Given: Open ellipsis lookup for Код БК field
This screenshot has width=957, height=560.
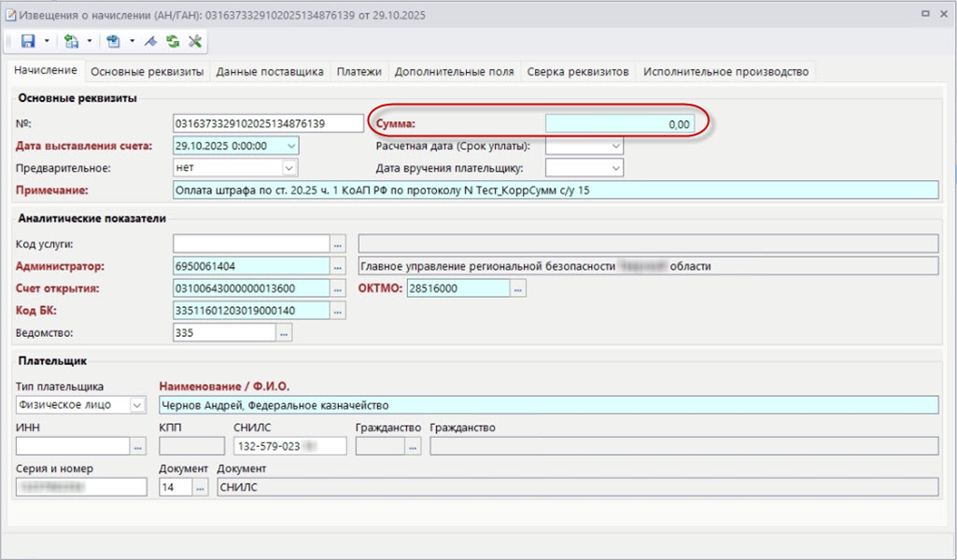Looking at the screenshot, I should 339,311.
